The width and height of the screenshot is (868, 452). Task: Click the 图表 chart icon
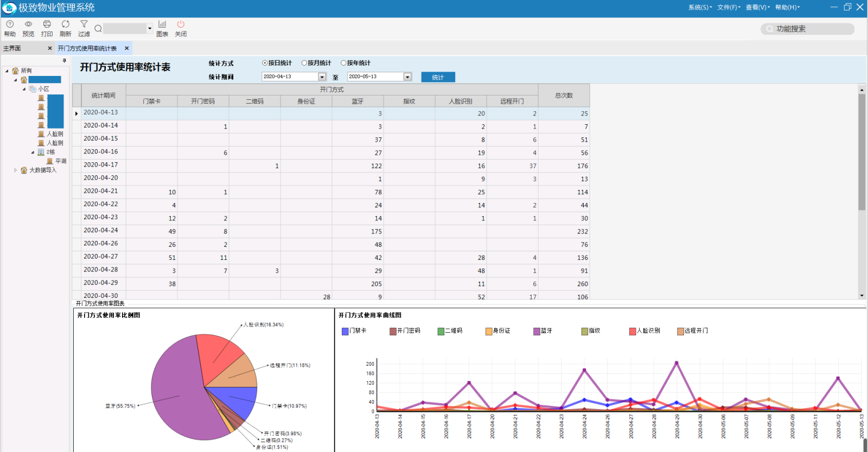point(162,24)
